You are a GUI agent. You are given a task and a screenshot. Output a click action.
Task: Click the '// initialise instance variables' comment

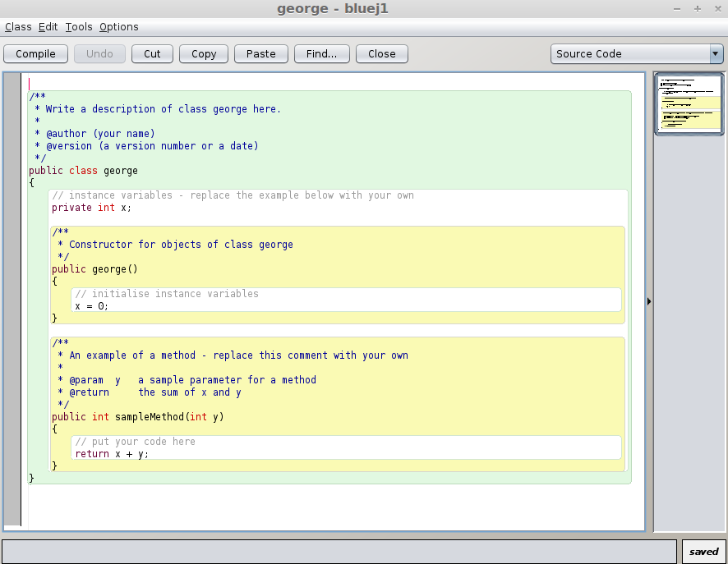(167, 294)
